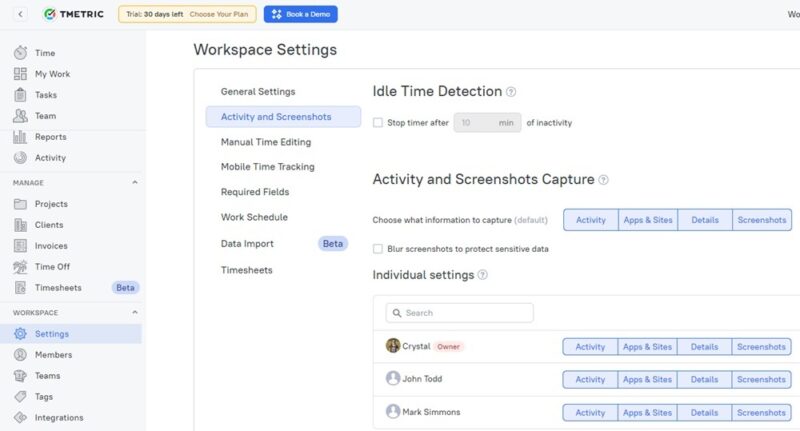Click the Time stopwatch icon in sidebar
The height and width of the screenshot is (431, 800).
click(x=20, y=53)
